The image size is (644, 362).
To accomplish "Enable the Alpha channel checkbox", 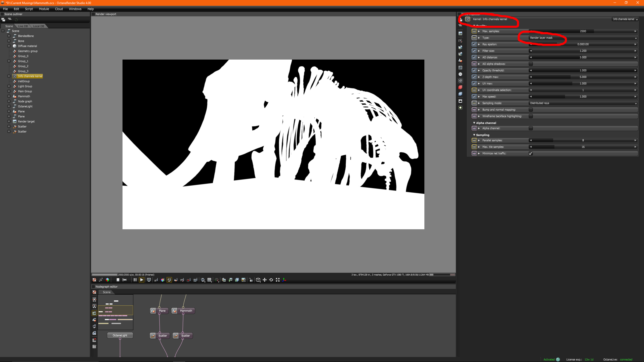I will (x=531, y=128).
